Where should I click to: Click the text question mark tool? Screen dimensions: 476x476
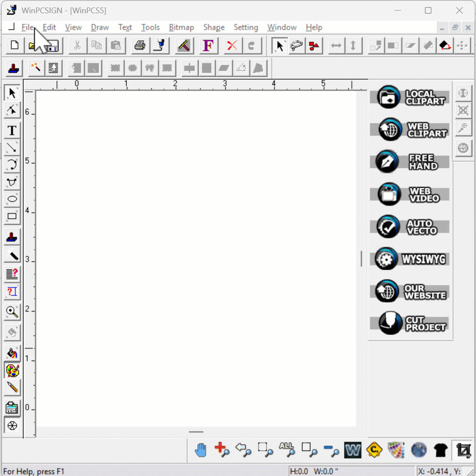pos(12,274)
